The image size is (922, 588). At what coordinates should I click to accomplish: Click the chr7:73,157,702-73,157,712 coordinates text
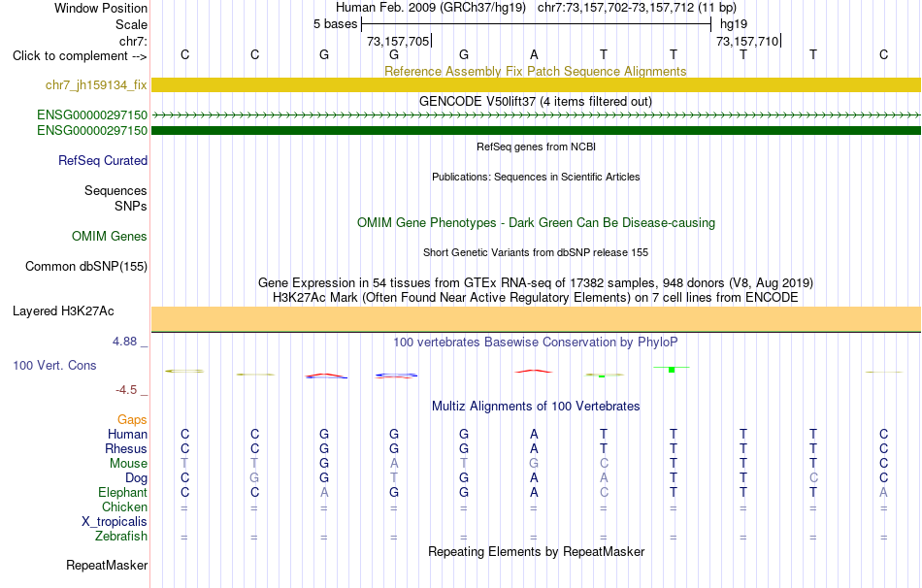(x=637, y=8)
